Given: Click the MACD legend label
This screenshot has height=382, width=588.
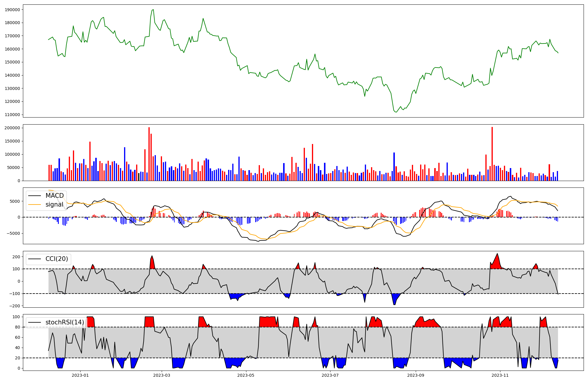Looking at the screenshot, I should 54,196.
